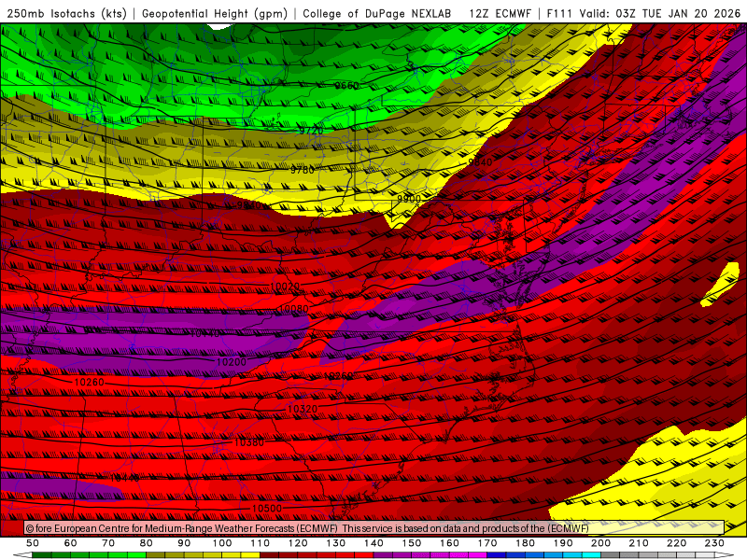Click the 170 value on the color scale
The width and height of the screenshot is (747, 560).
[487, 543]
